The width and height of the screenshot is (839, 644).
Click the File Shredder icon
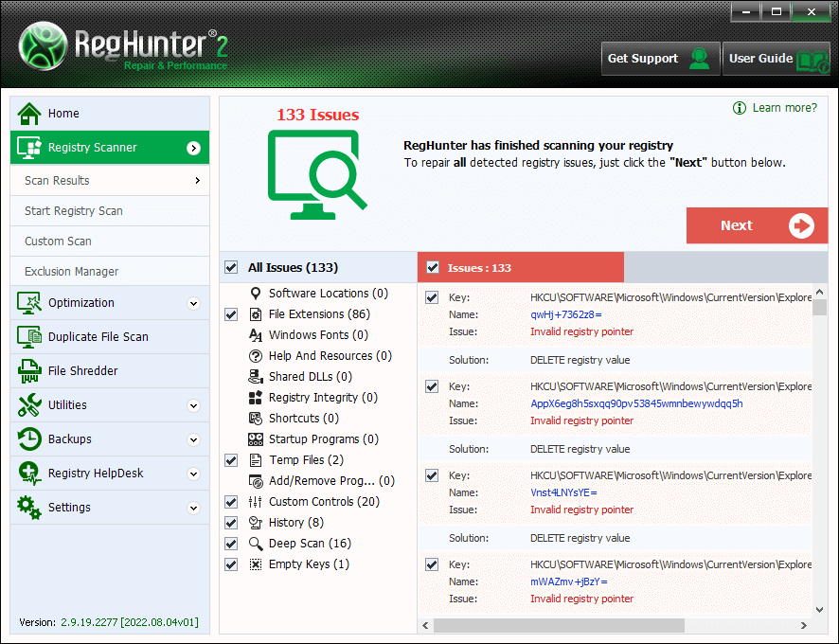pos(30,371)
